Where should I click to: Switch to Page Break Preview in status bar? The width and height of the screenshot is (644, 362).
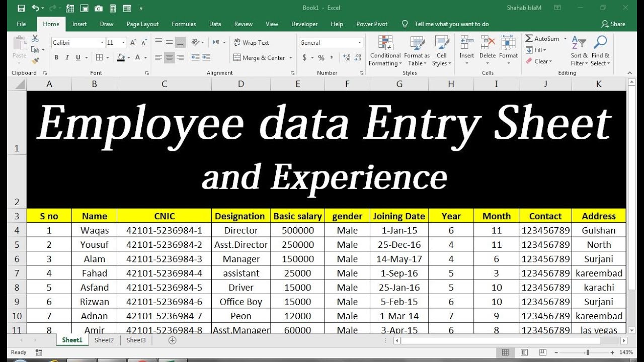tap(543, 352)
